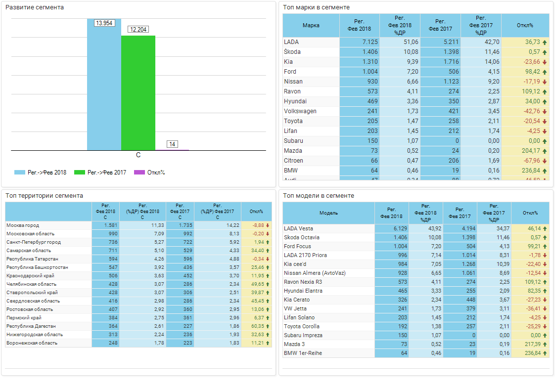The height and width of the screenshot is (392, 555).
Task: Click the green up arrow beside 34,00
Action: tap(545, 102)
